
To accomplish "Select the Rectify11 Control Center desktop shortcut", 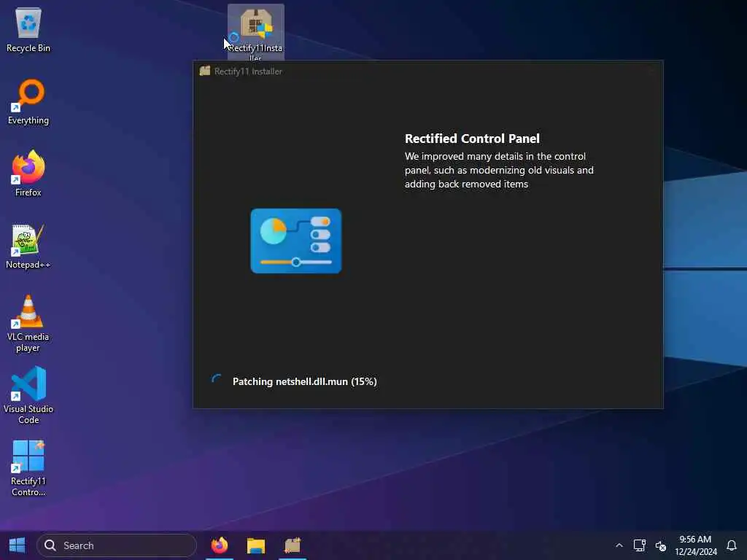I will (x=28, y=468).
